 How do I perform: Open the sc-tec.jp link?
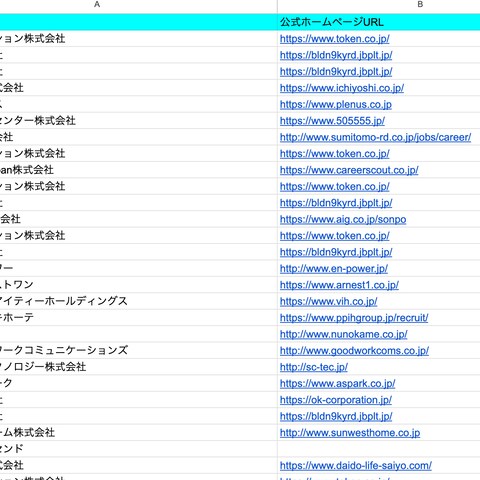[x=314, y=367]
